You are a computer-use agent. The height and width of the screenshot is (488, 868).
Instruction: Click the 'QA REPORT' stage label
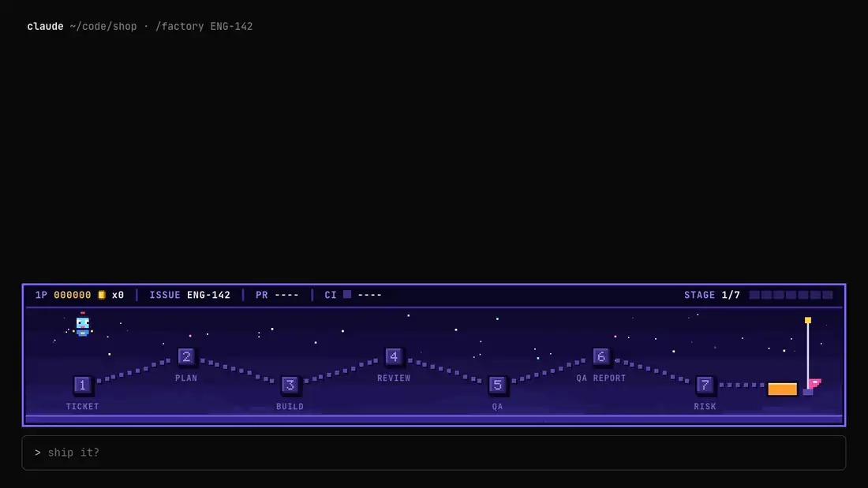tap(601, 378)
